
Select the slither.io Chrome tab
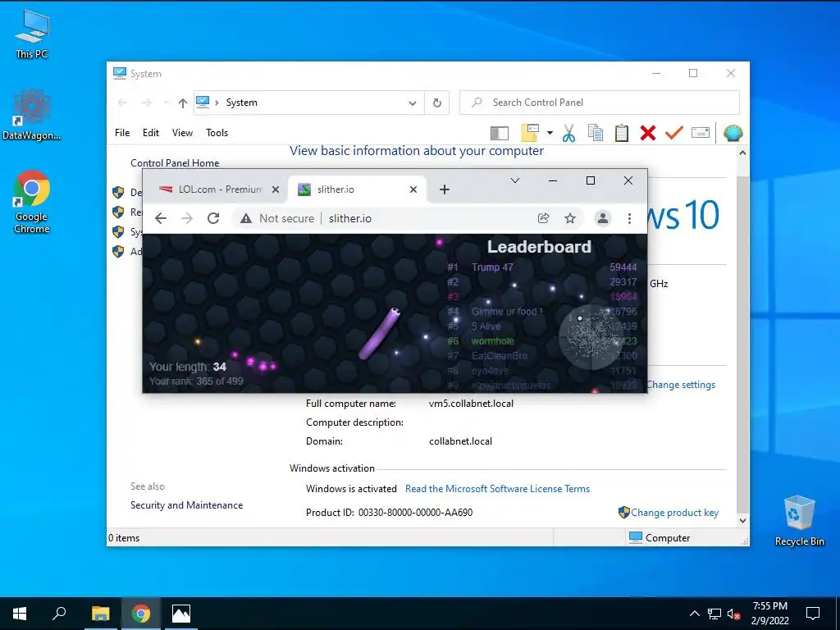coord(358,189)
